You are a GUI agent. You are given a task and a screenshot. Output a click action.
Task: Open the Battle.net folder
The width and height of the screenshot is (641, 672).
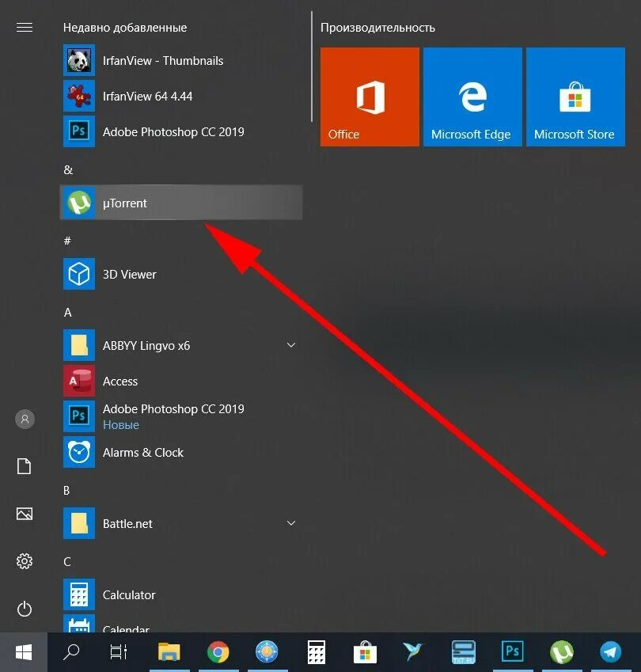point(181,523)
